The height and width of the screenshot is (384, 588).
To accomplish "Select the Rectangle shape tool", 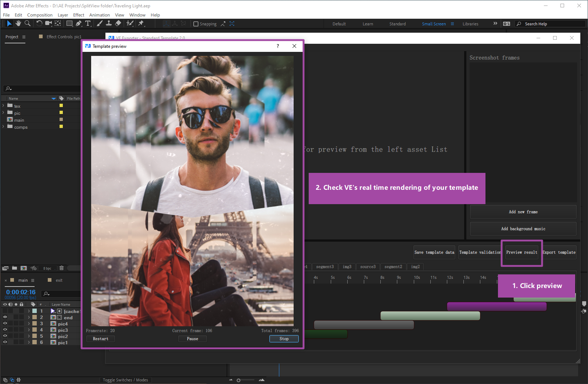I will click(x=69, y=24).
